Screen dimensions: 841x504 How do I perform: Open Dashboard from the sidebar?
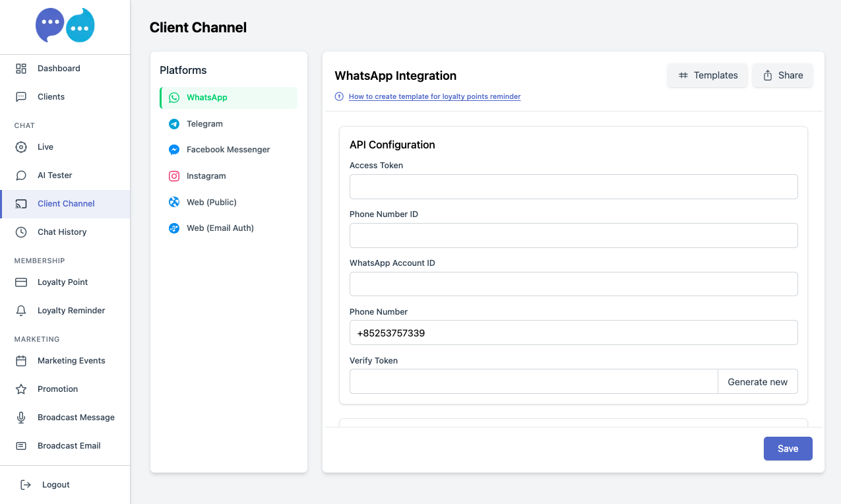[65, 69]
